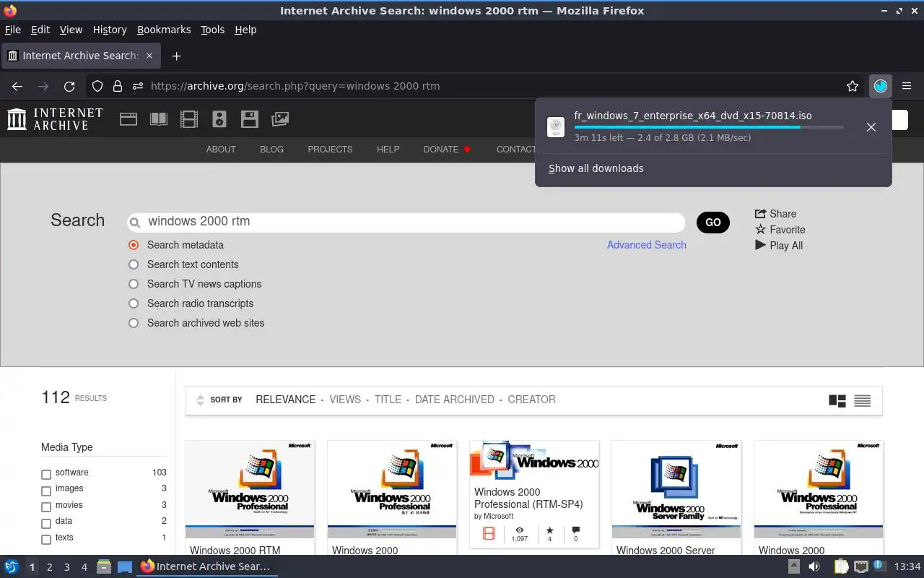The image size is (924, 578).
Task: Open the tracking protection shield icon
Action: (x=97, y=86)
